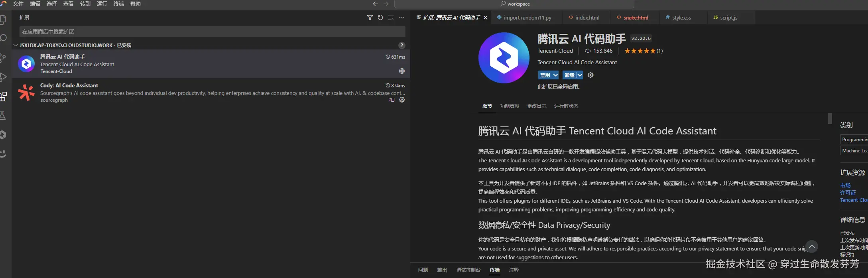
Task: Open the 注释 panel tab
Action: coord(514,270)
